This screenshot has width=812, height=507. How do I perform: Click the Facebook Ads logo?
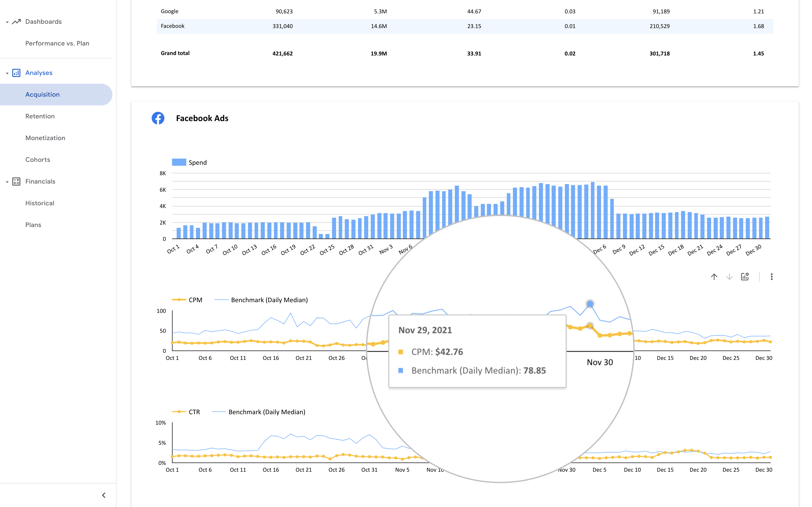[158, 118]
